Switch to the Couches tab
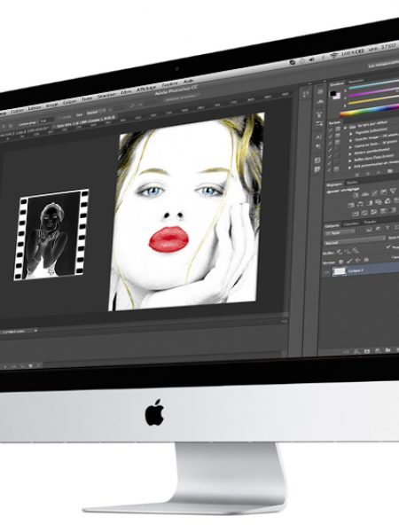Viewport: 399px width, 532px height. [351, 223]
